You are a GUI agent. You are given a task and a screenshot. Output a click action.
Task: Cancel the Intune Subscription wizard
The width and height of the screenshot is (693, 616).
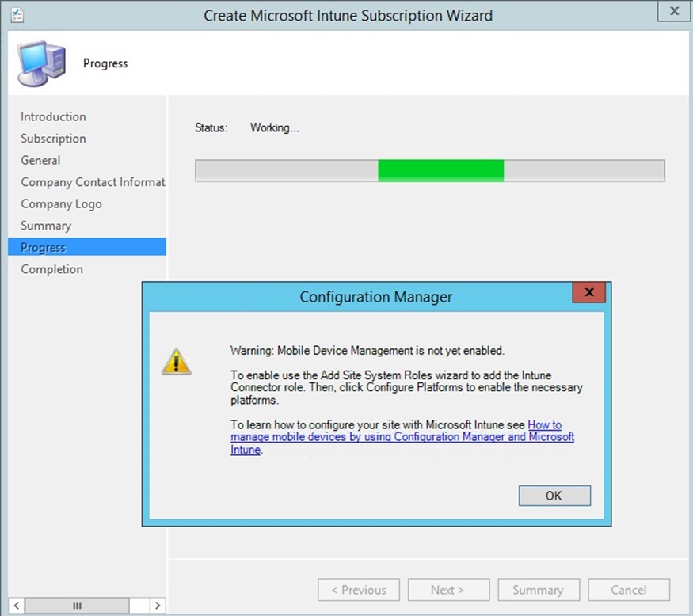point(629,590)
